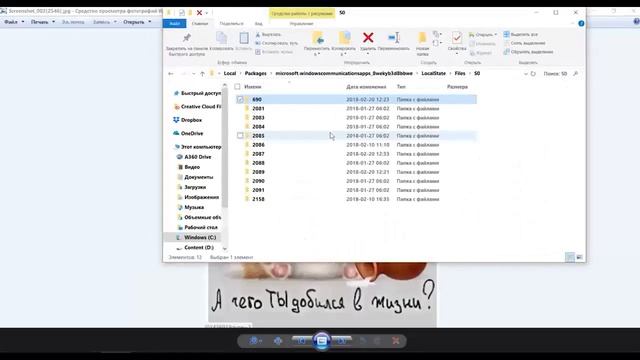
Task: Select folder 2087 in the file list
Action: (x=258, y=154)
